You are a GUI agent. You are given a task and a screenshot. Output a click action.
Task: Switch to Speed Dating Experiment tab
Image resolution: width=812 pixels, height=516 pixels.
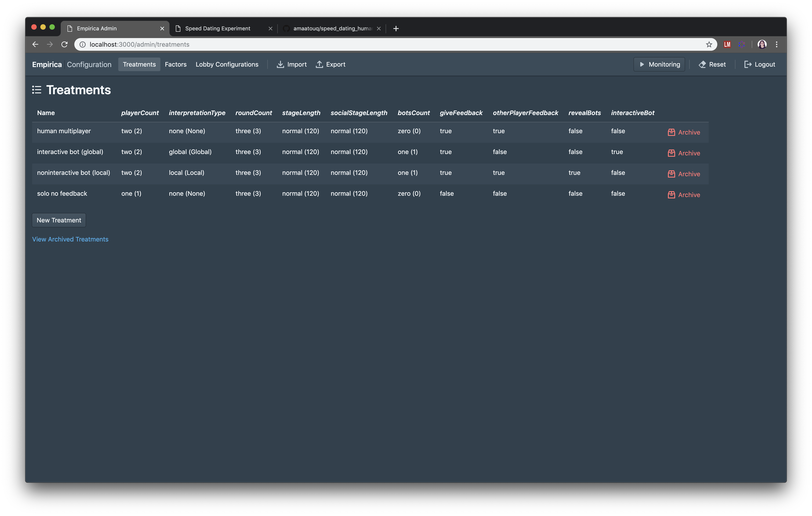(217, 29)
